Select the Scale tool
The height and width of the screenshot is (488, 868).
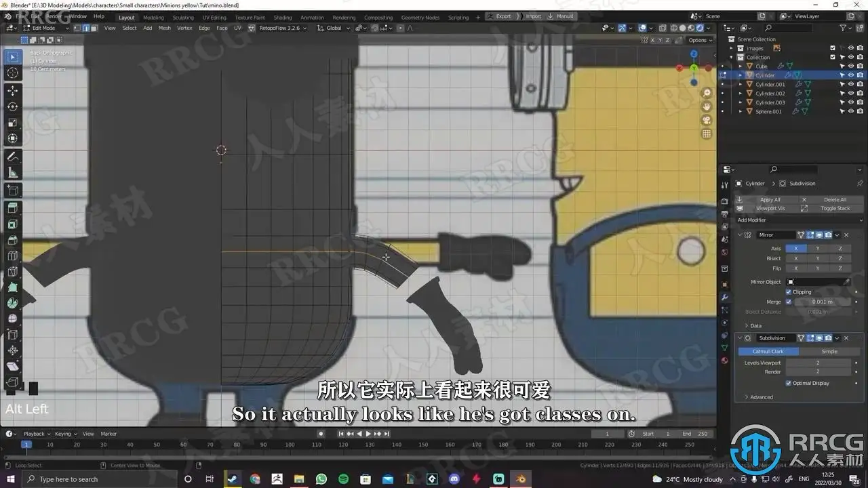click(x=12, y=123)
